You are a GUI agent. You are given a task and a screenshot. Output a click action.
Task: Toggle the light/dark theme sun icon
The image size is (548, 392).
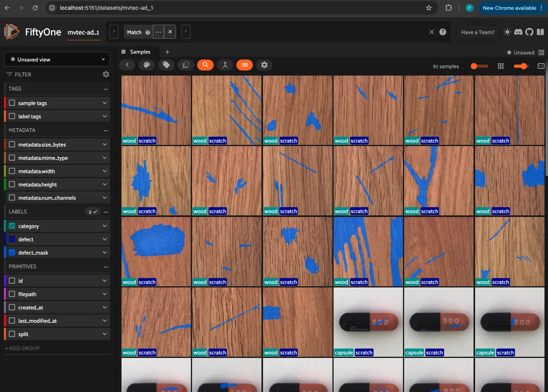click(x=507, y=32)
